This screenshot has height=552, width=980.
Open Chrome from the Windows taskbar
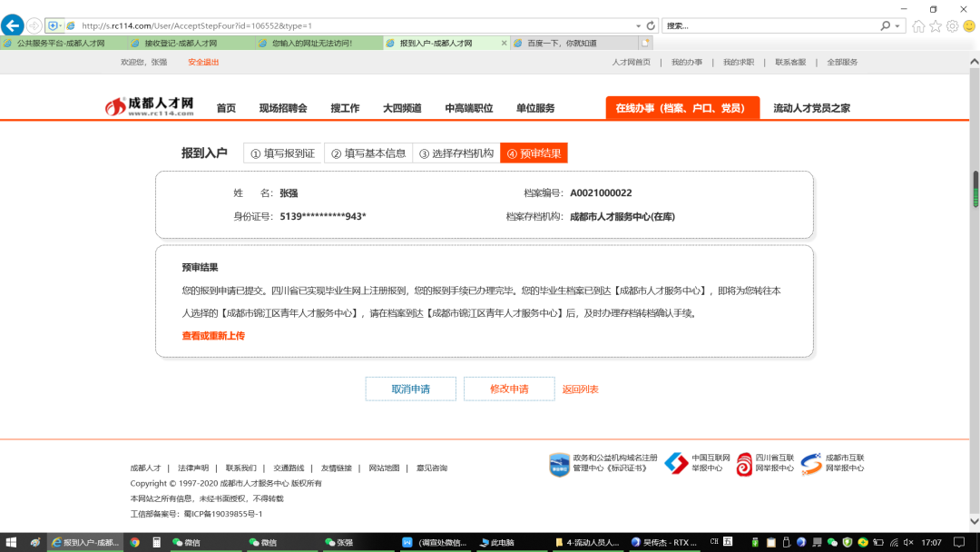tap(134, 542)
